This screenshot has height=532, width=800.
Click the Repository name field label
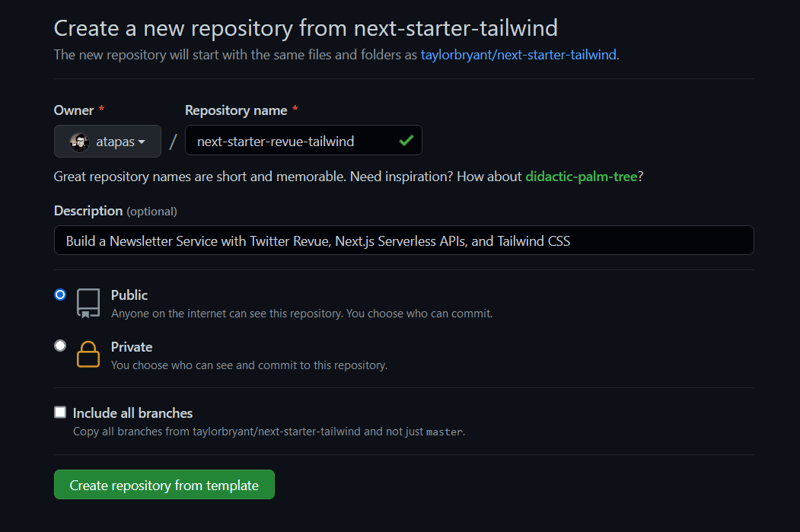[x=236, y=110]
